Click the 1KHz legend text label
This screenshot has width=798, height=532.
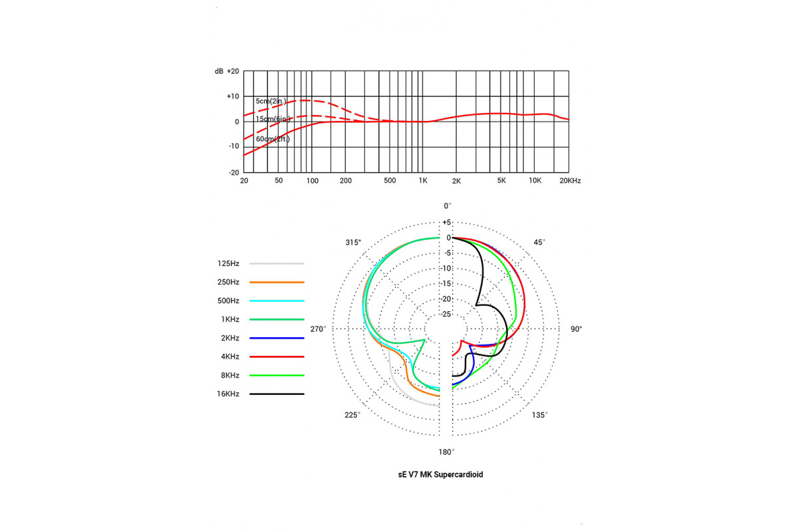[227, 319]
